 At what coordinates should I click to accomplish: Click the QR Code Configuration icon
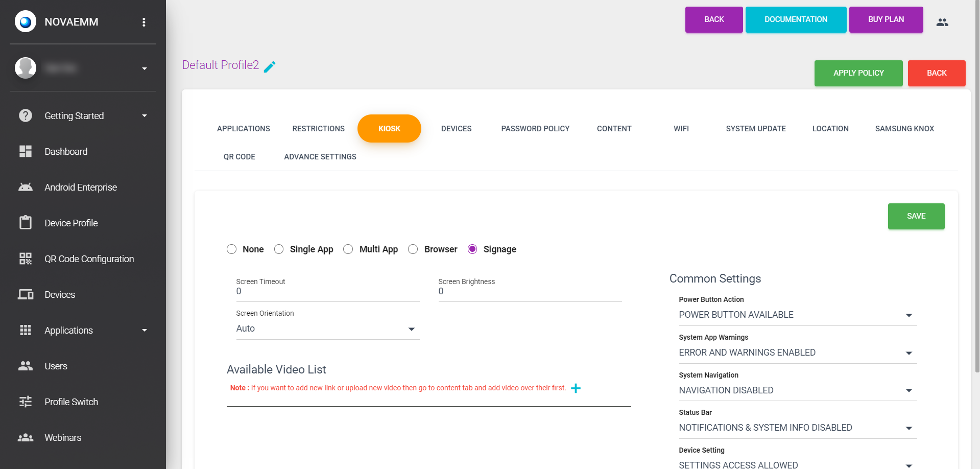pyautogui.click(x=26, y=259)
